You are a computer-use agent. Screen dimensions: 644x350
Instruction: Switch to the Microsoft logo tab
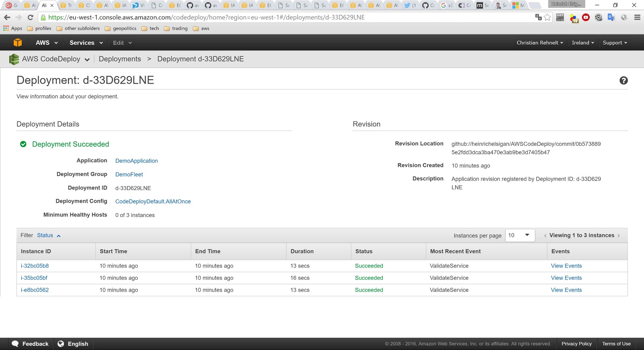coord(518,5)
